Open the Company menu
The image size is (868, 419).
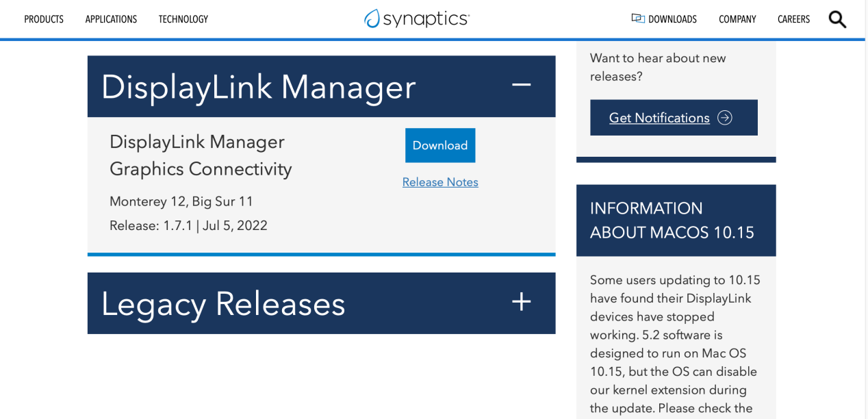tap(737, 19)
